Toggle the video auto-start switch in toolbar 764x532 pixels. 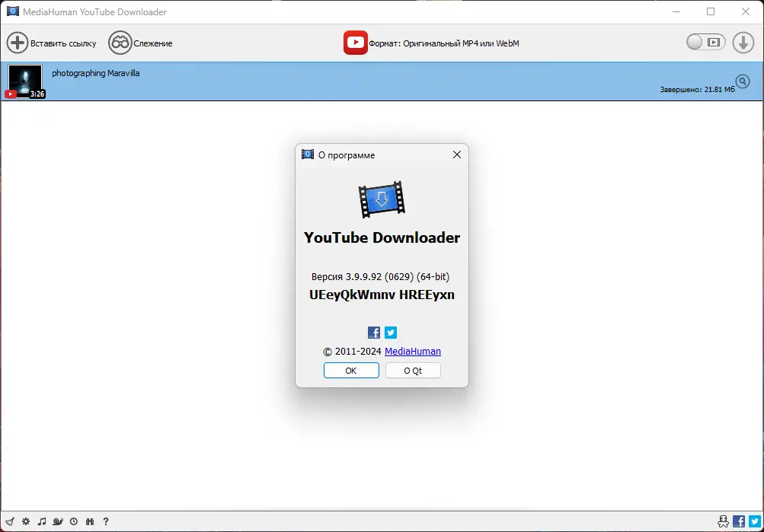705,43
